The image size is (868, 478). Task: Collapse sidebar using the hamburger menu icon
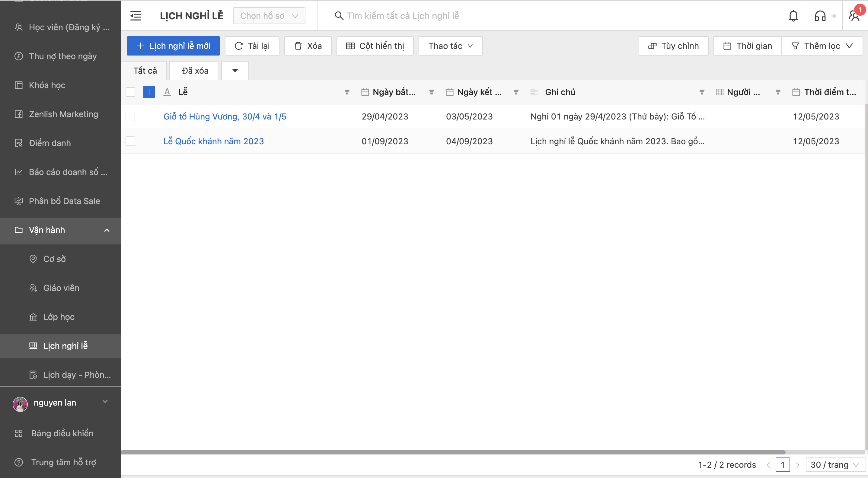click(136, 16)
